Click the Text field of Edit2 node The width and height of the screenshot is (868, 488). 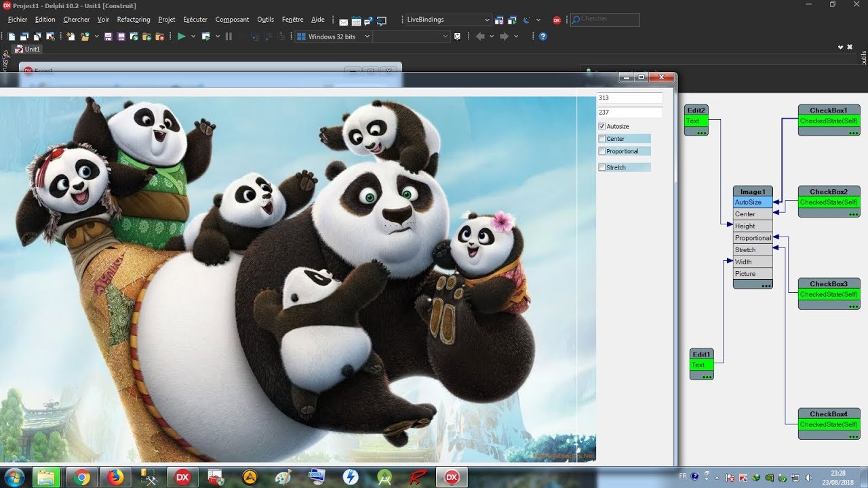(696, 121)
